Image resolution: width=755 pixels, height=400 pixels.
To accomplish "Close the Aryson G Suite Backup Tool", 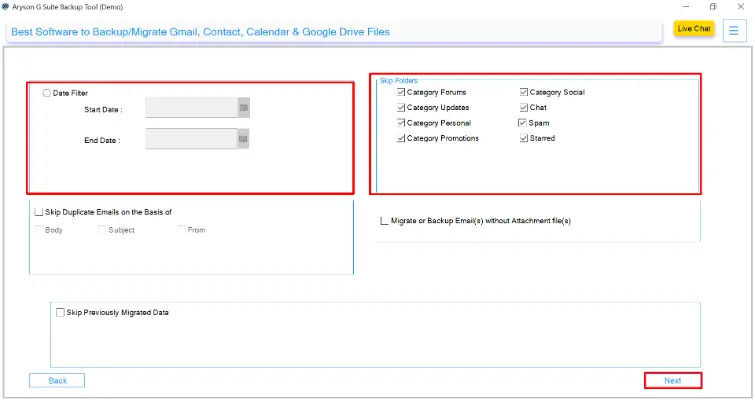I will [741, 7].
